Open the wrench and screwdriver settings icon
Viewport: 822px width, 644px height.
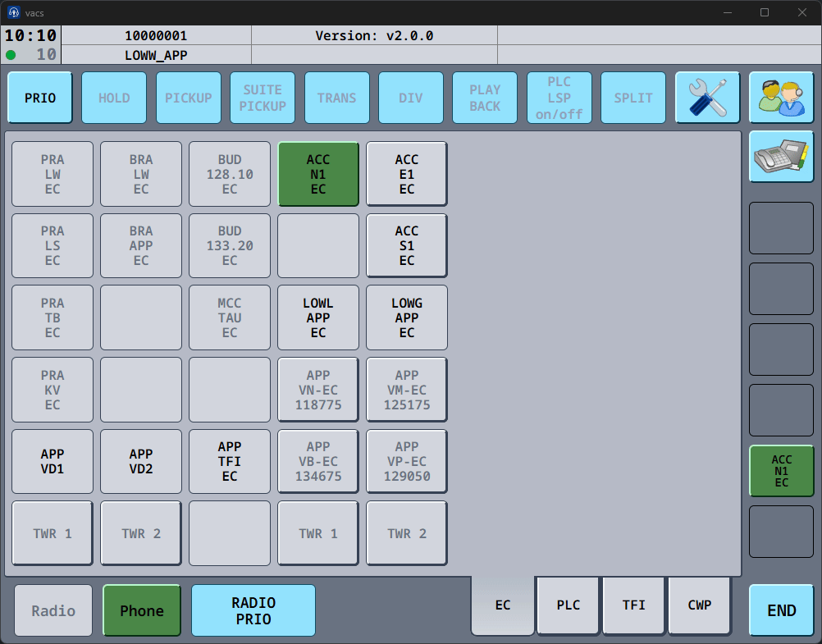pyautogui.click(x=707, y=98)
